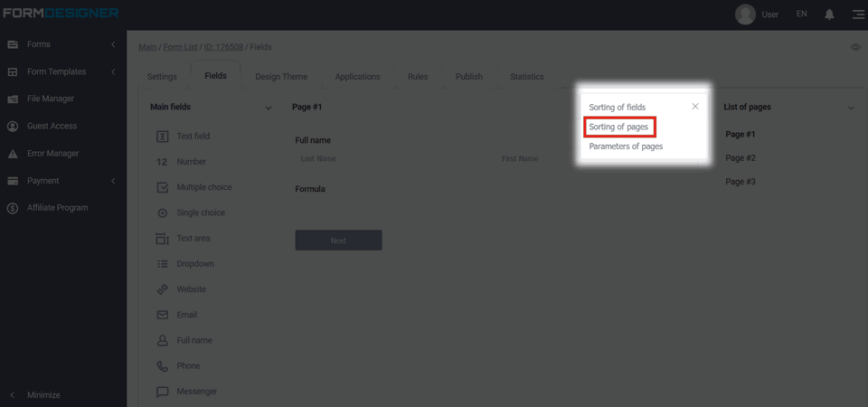
Task: Collapse the Main fields section
Action: pyautogui.click(x=269, y=108)
